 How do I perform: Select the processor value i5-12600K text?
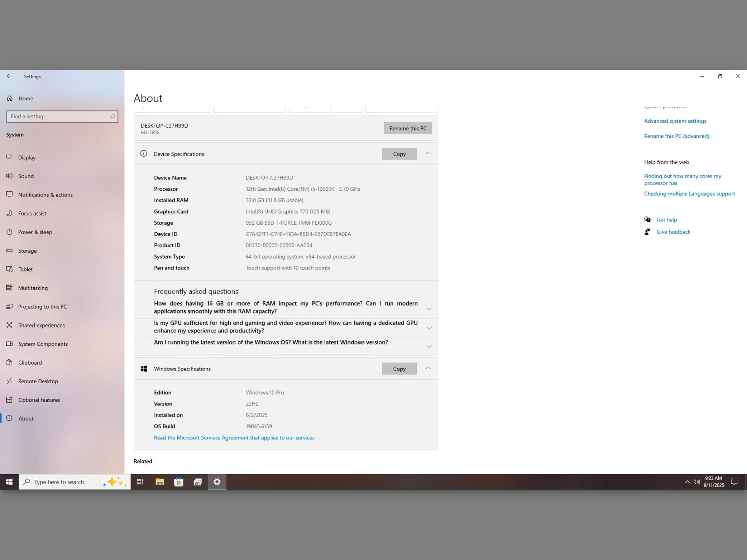click(303, 189)
